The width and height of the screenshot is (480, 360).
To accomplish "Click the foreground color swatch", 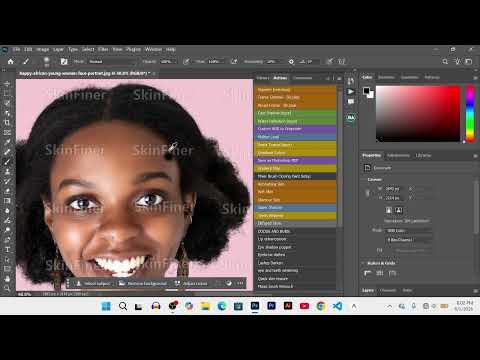I will (x=367, y=90).
